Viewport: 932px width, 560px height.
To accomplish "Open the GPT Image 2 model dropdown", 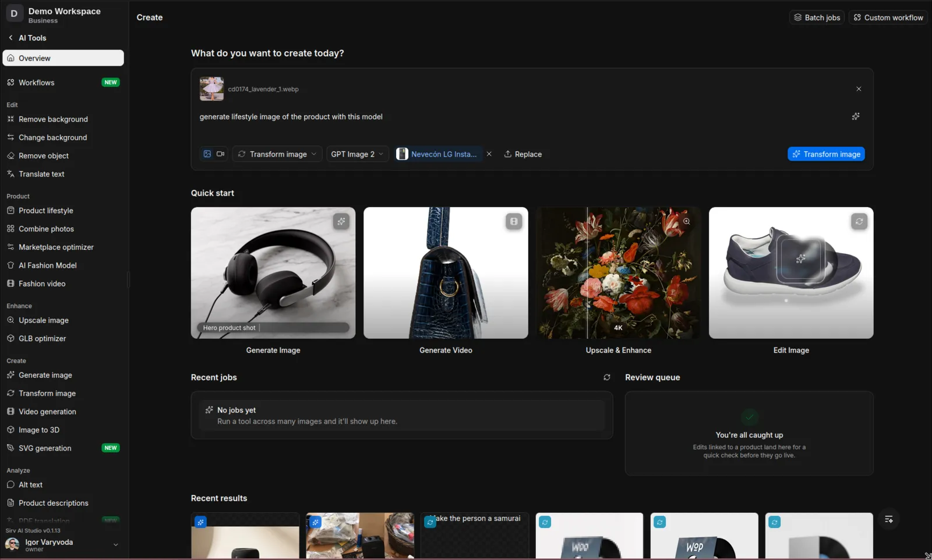I will coord(357,154).
